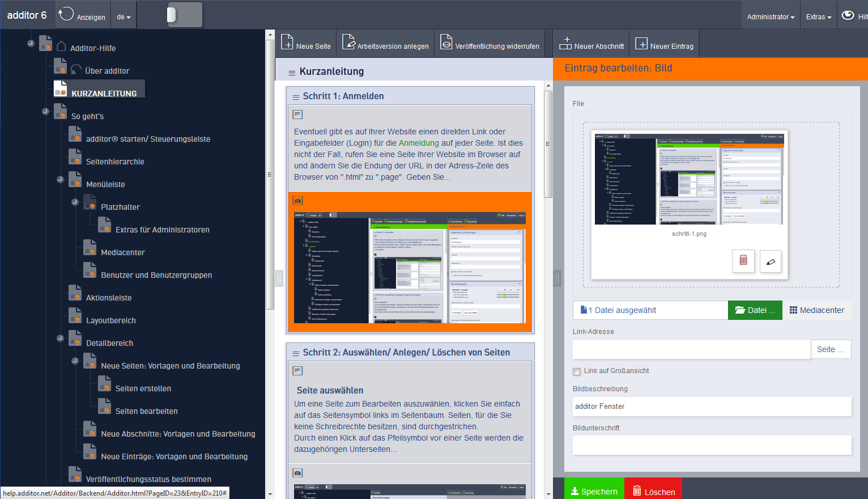
Task: Click Arbeitsversion anlegen toolbar icon
Action: click(348, 42)
